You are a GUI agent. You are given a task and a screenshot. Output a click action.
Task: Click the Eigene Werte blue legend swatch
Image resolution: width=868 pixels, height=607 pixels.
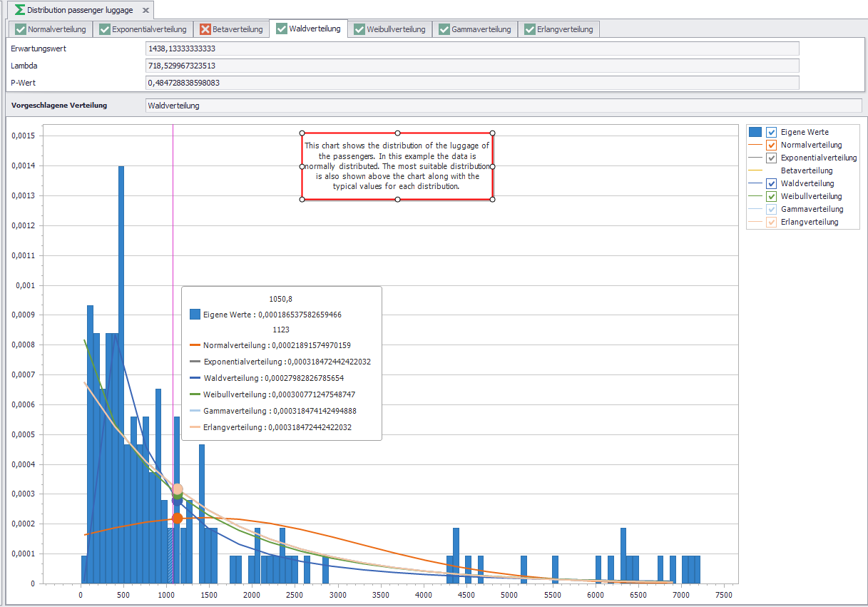point(755,132)
